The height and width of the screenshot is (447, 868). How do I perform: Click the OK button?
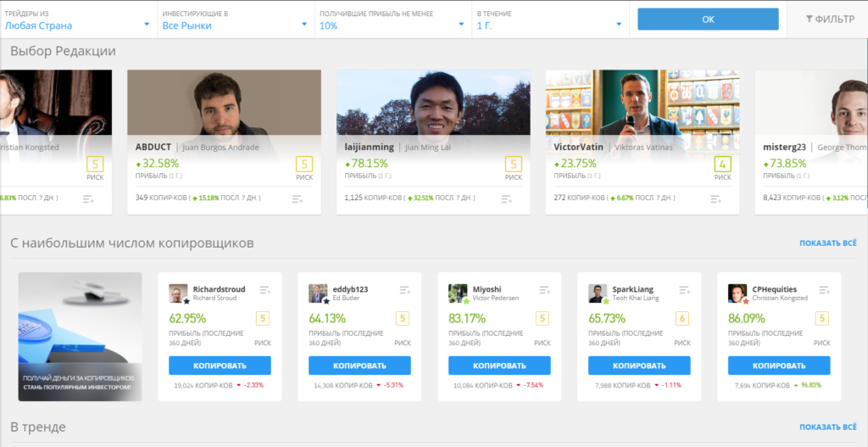click(x=708, y=20)
